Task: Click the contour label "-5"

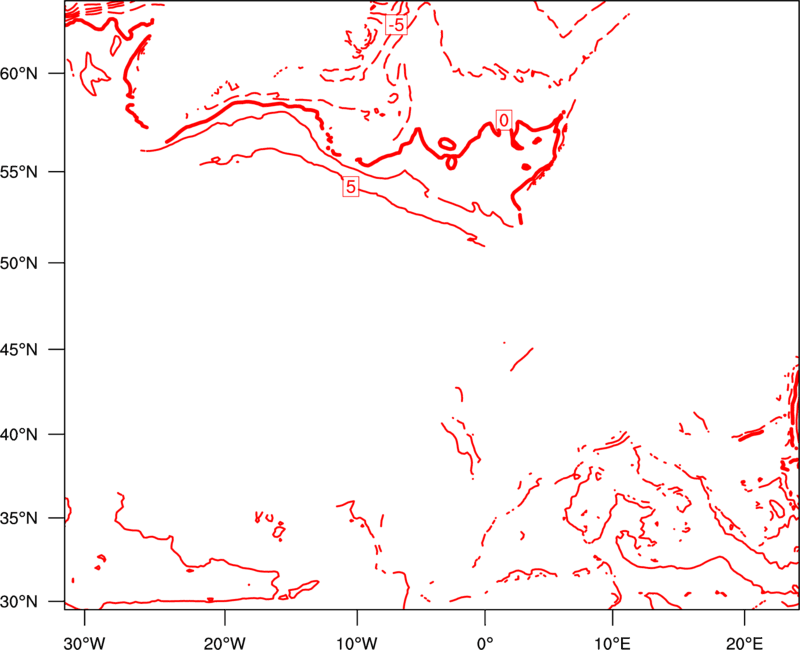Action: (396, 24)
